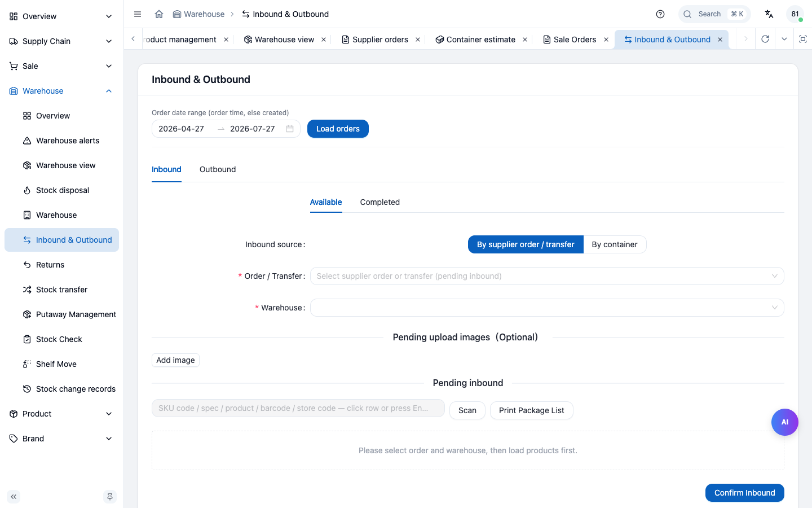Open the date range calendar icon
The height and width of the screenshot is (508, 812).
[x=290, y=129]
